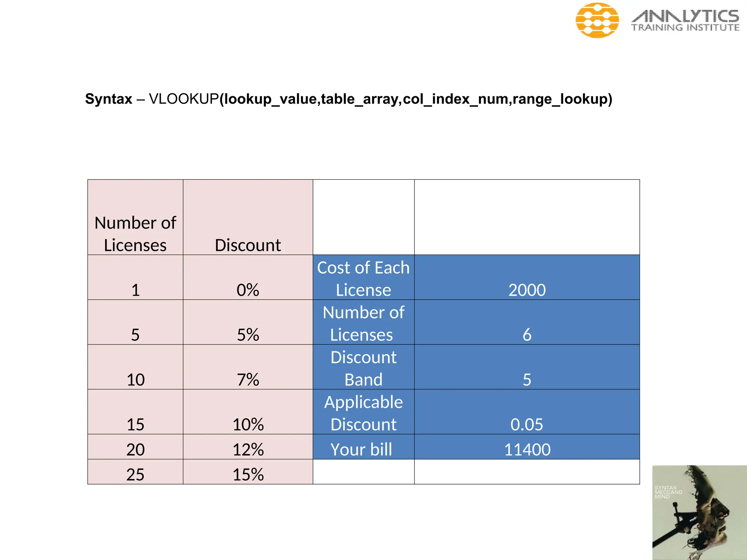The image size is (747, 560).
Task: Click the Syntax Meccano Mind album thumbnail
Action: tap(700, 513)
